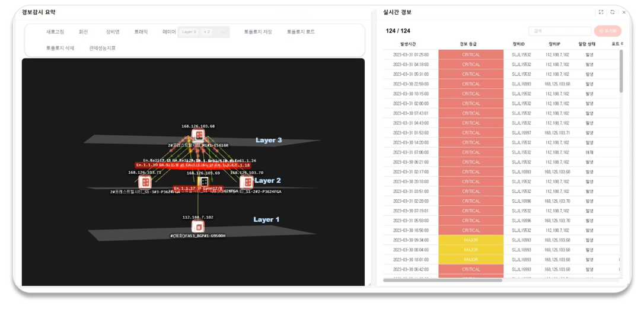Select alarm row 2023-03-30 14:20:00
This screenshot has width=644, height=325.
tap(501, 142)
